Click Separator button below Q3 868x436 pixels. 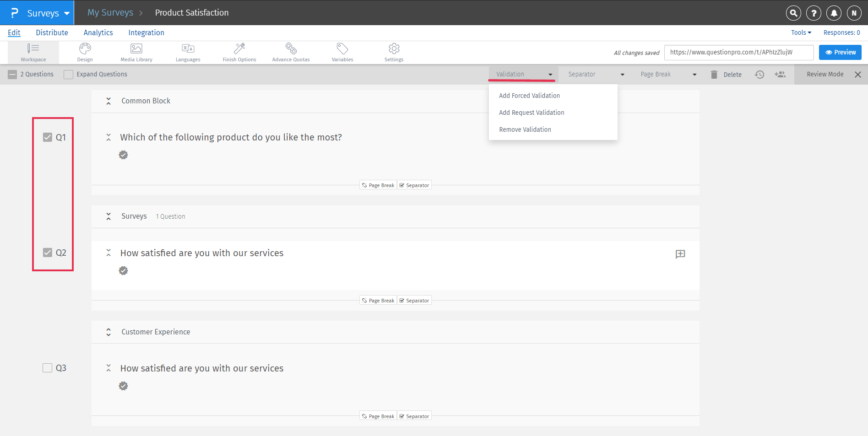pos(414,416)
